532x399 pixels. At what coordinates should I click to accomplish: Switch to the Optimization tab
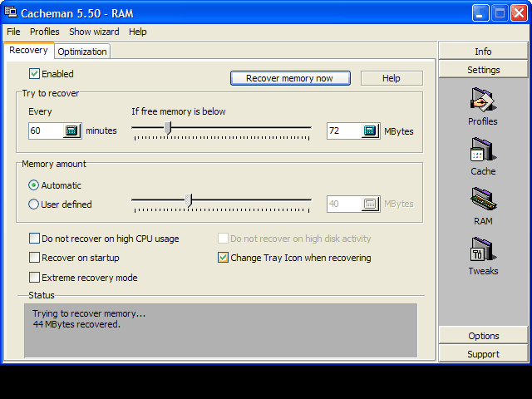pyautogui.click(x=82, y=52)
